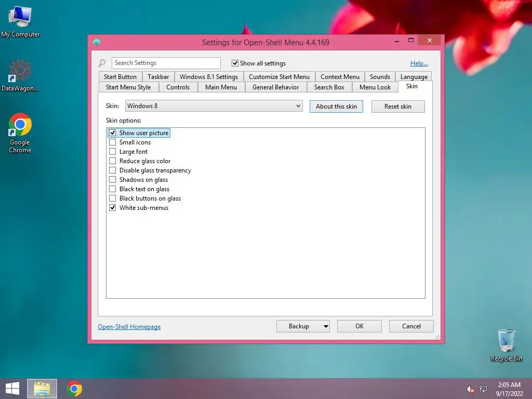Viewport: 532px width, 399px height.
Task: Check Reduce glass color
Action: tap(112, 161)
